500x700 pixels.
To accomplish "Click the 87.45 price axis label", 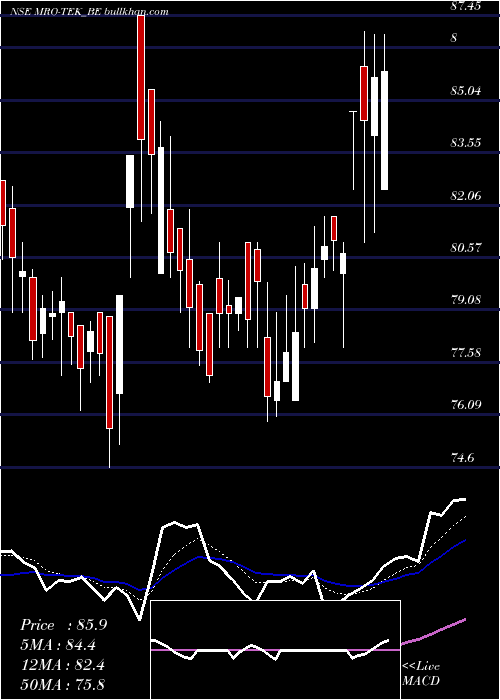I will (x=466, y=6).
